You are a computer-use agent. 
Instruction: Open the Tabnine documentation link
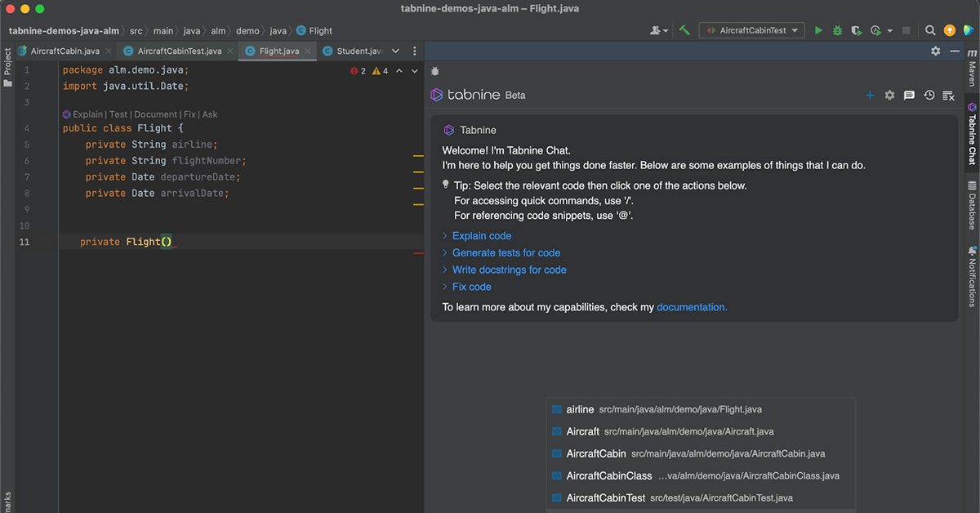pyautogui.click(x=692, y=307)
